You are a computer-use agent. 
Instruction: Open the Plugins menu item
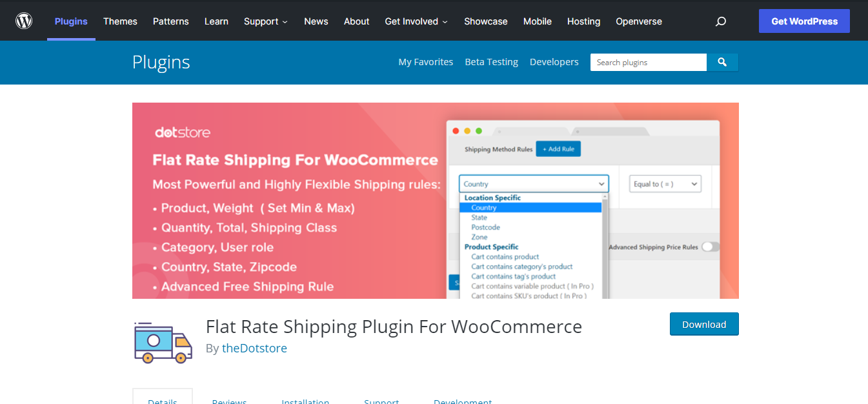pyautogui.click(x=71, y=21)
